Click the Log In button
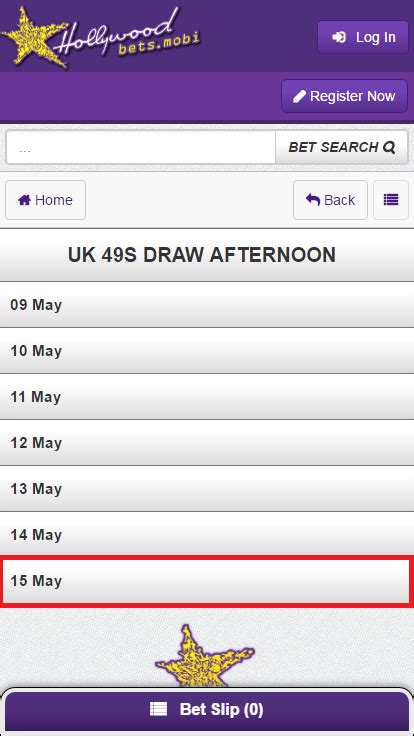The width and height of the screenshot is (414, 736). click(x=363, y=37)
